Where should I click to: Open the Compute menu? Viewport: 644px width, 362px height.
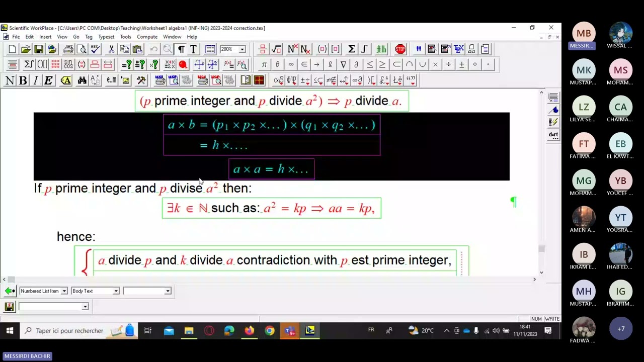pyautogui.click(x=147, y=37)
